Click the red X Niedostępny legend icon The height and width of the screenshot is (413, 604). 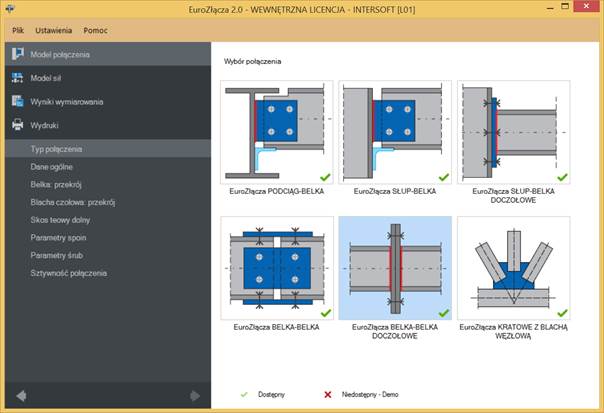(327, 395)
